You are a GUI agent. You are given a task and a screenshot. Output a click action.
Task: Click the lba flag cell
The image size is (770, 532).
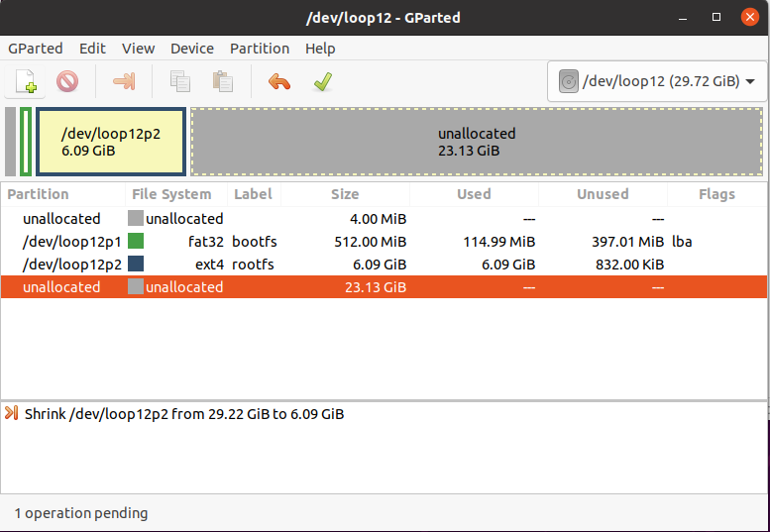pyautogui.click(x=682, y=242)
